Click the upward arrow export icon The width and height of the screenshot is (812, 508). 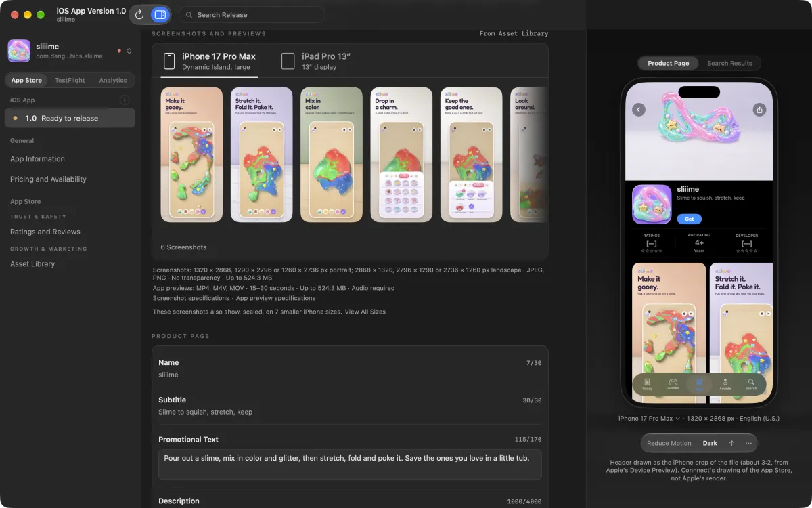pyautogui.click(x=731, y=443)
